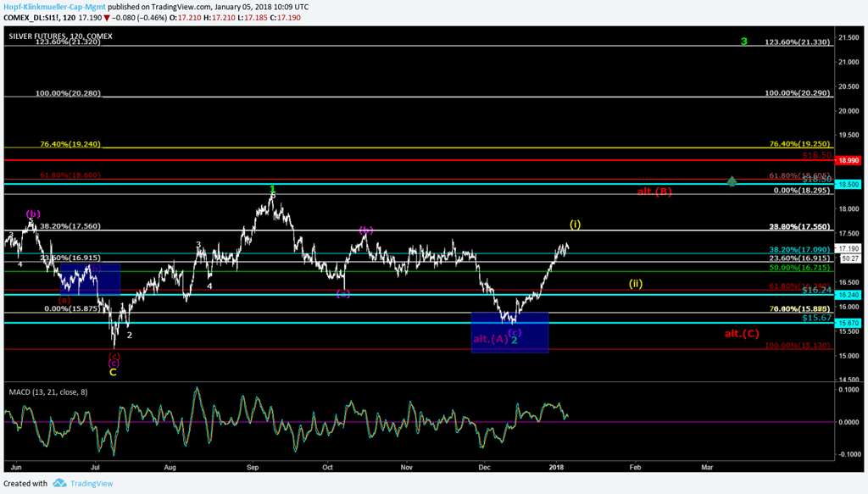Click the TradingView cloud logo icon
The image size is (868, 494).
(59, 483)
